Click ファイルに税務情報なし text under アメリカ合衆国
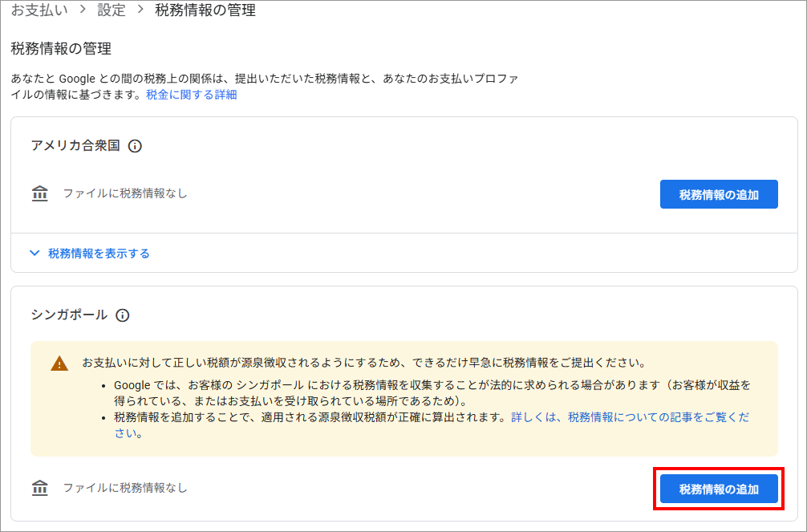 click(124, 193)
